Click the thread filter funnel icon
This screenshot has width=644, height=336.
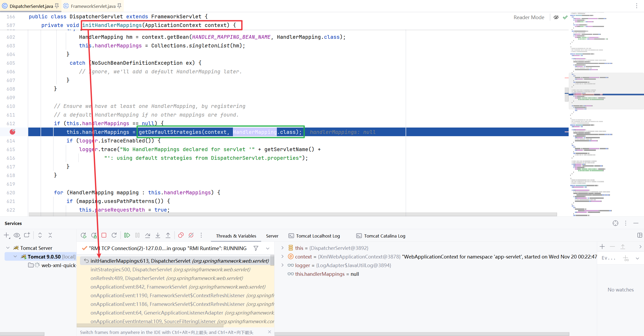[x=256, y=248]
